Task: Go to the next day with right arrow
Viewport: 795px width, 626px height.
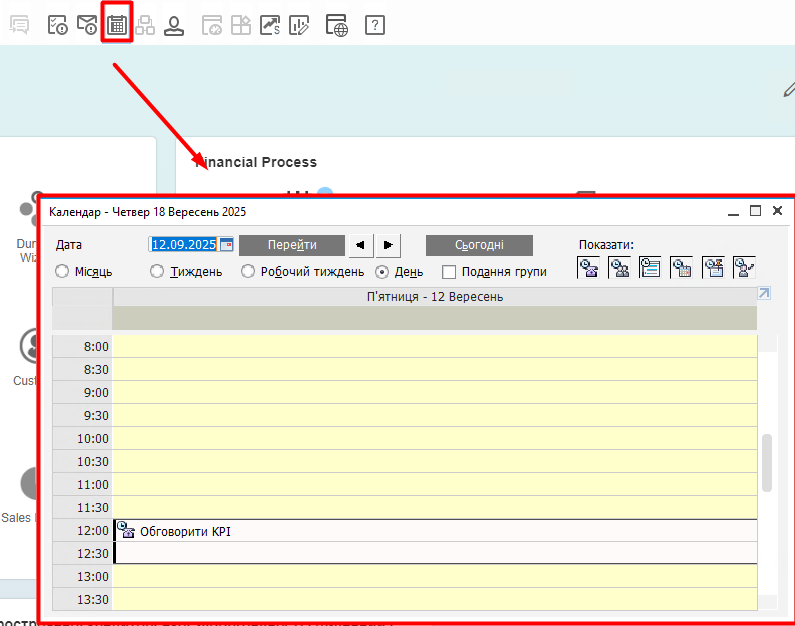Action: [x=388, y=245]
